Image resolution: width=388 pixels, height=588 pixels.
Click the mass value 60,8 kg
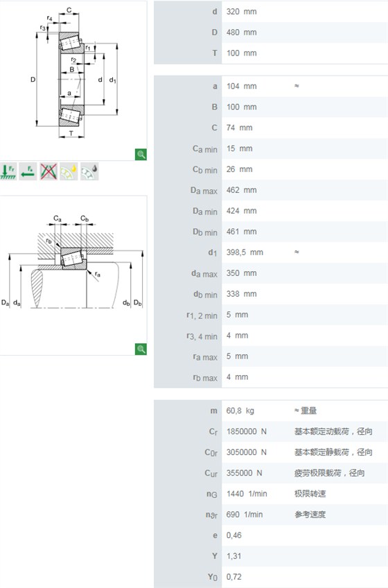coord(240,411)
